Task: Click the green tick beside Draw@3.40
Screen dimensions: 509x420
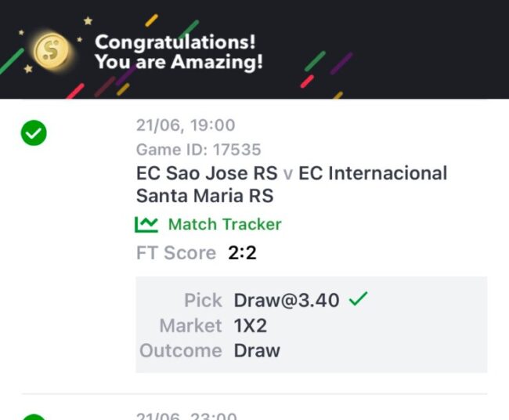Action: 358,299
